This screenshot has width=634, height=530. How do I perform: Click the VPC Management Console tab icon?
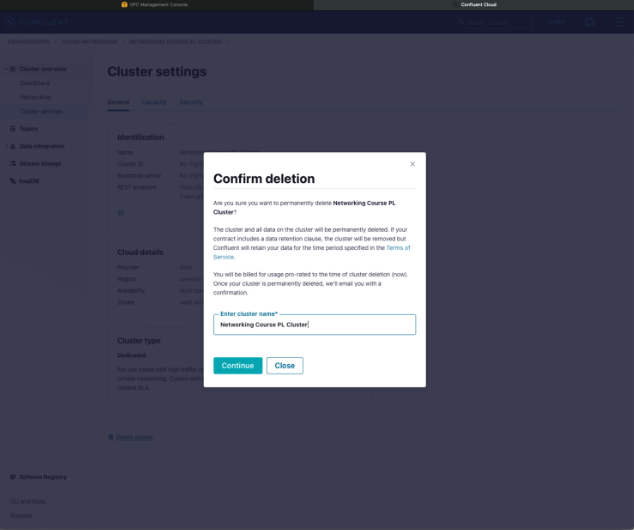(x=124, y=5)
